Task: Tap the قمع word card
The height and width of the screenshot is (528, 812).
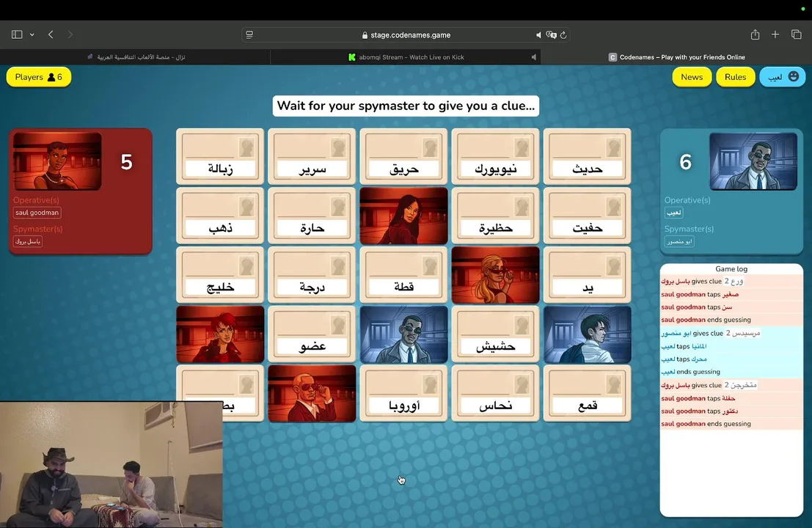Action: [588, 393]
